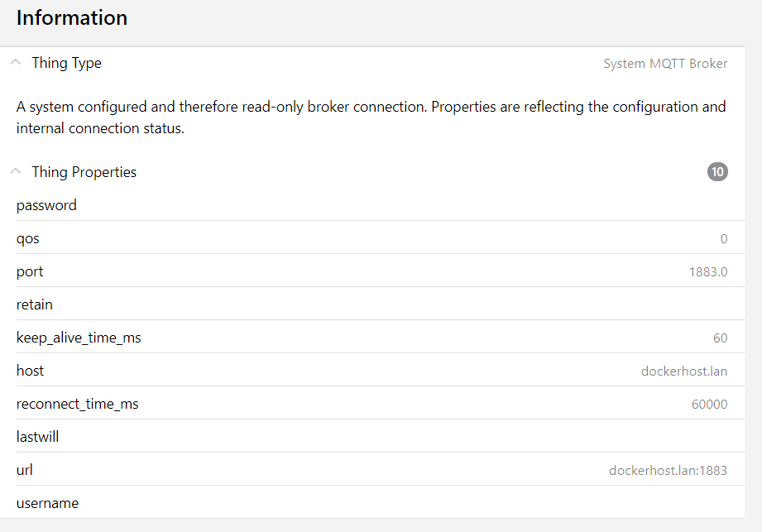The image size is (762, 532).
Task: Click the properties count badge 10
Action: pos(717,172)
